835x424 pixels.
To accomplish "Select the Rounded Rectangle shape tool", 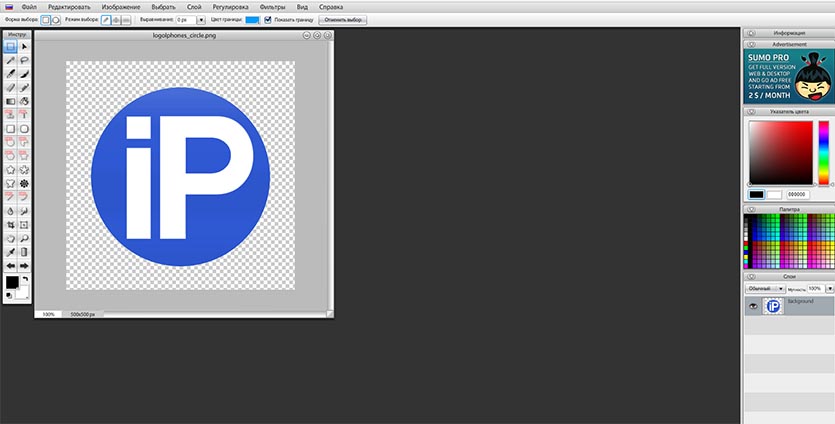I will point(24,129).
